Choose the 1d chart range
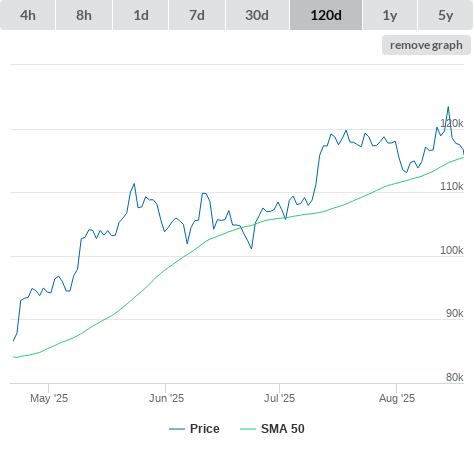 [x=141, y=15]
